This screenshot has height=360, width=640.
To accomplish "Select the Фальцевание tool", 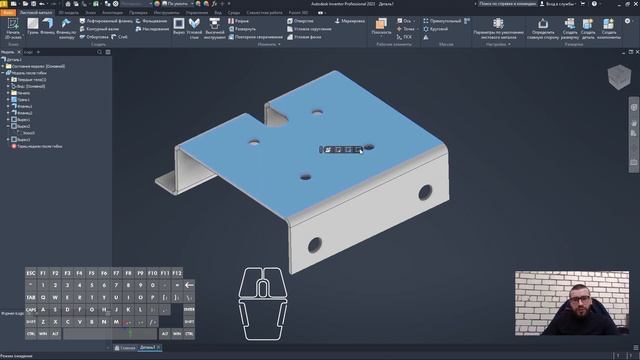I will point(151,21).
